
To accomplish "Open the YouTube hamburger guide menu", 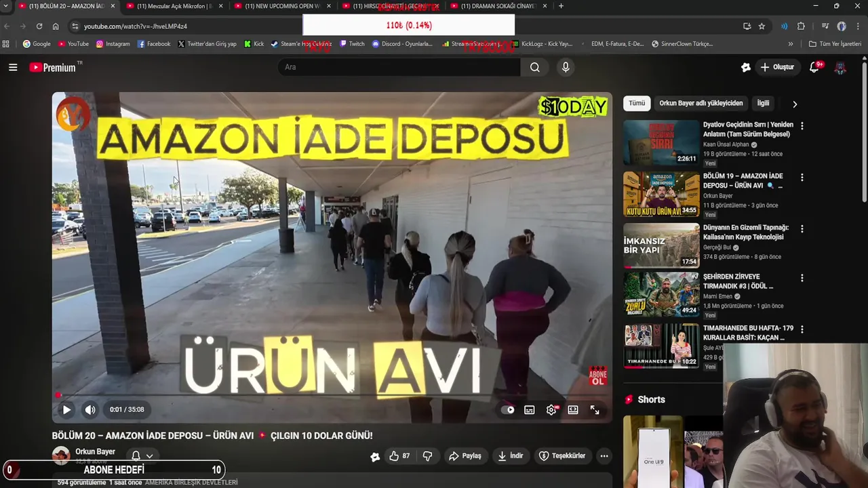I will (x=13, y=67).
